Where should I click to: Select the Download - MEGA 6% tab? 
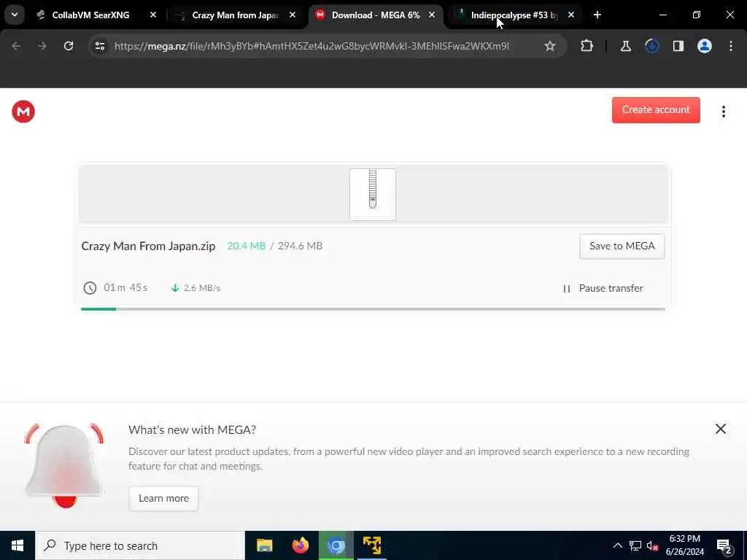coord(376,15)
